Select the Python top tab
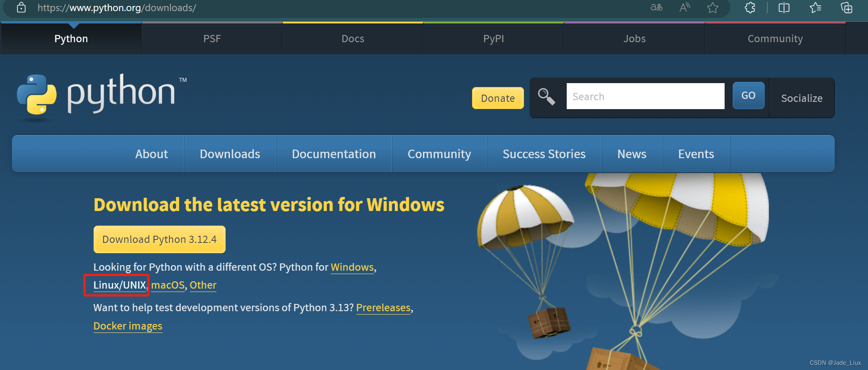The height and width of the screenshot is (370, 868). pyautogui.click(x=71, y=38)
